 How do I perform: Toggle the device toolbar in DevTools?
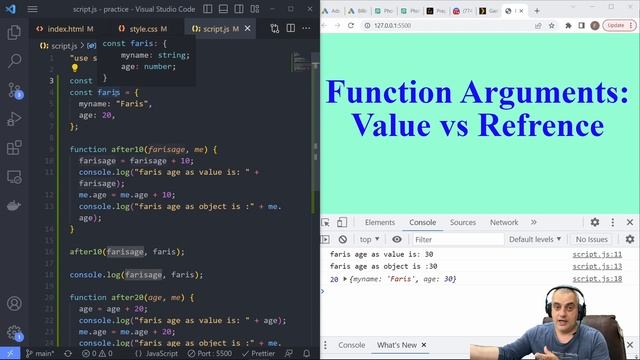pos(342,222)
